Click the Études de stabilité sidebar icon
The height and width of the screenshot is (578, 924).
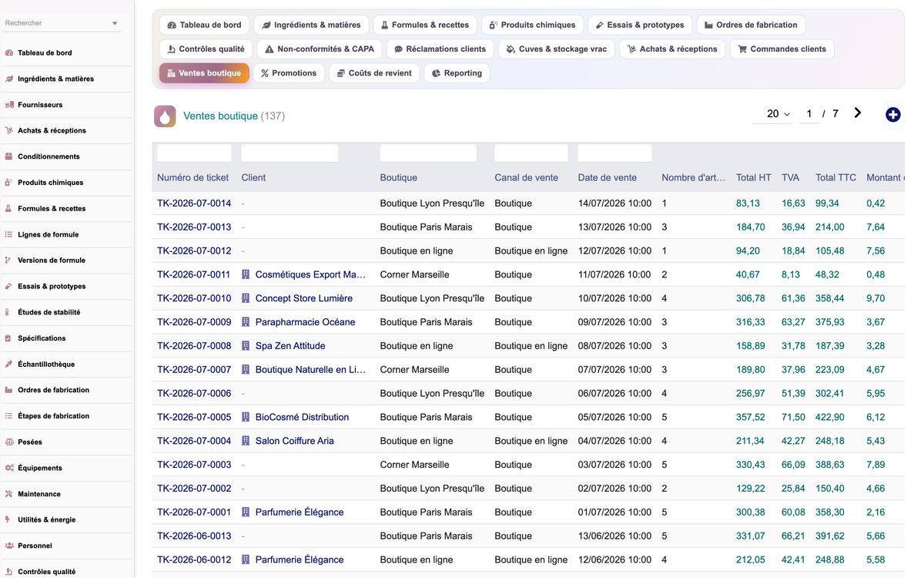(9, 312)
